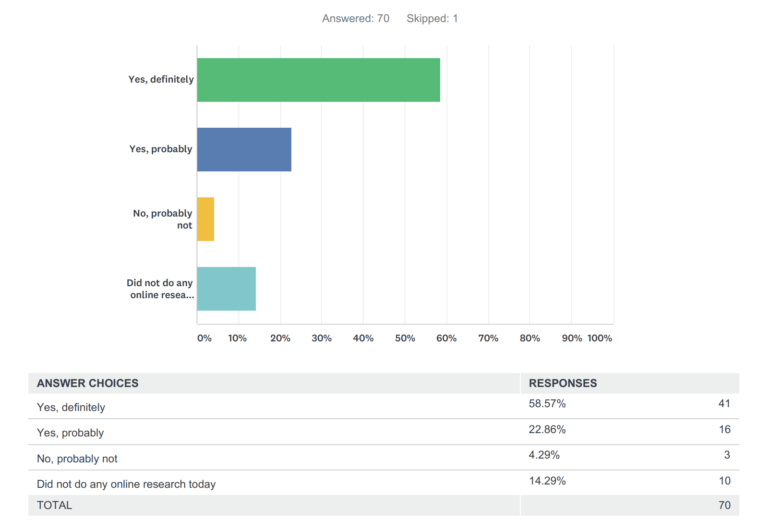Click the blue "Yes, probably" bar
769x532 pixels.
coord(244,149)
